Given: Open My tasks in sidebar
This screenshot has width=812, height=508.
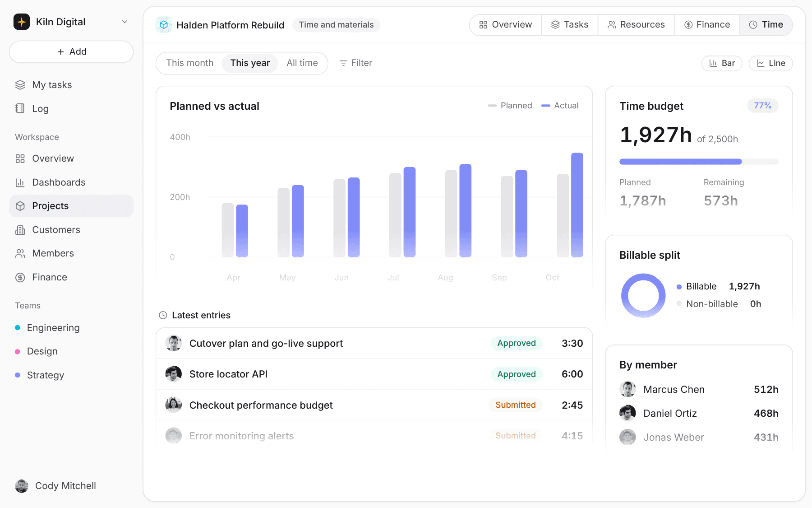Looking at the screenshot, I should (x=71, y=85).
